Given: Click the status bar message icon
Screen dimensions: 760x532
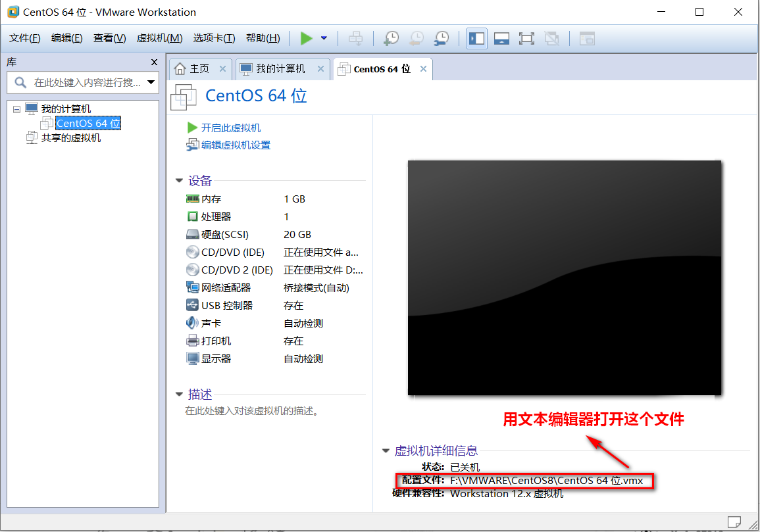Looking at the screenshot, I should (734, 522).
